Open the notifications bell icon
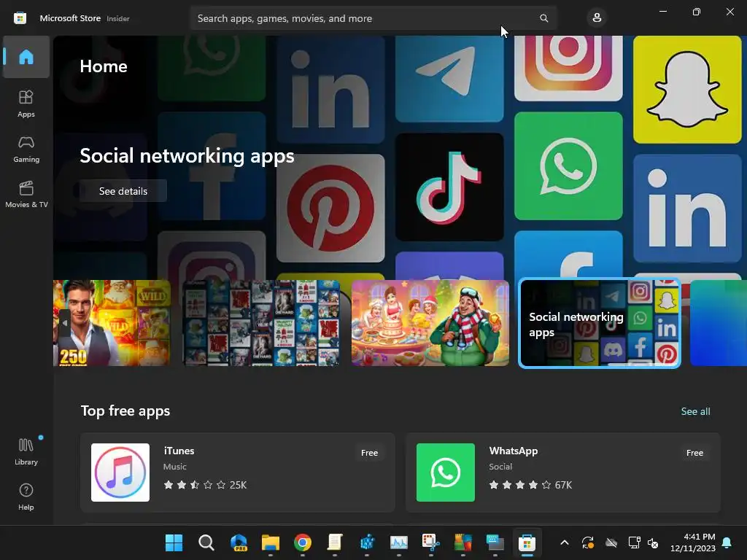This screenshot has height=560, width=747. 727,542
